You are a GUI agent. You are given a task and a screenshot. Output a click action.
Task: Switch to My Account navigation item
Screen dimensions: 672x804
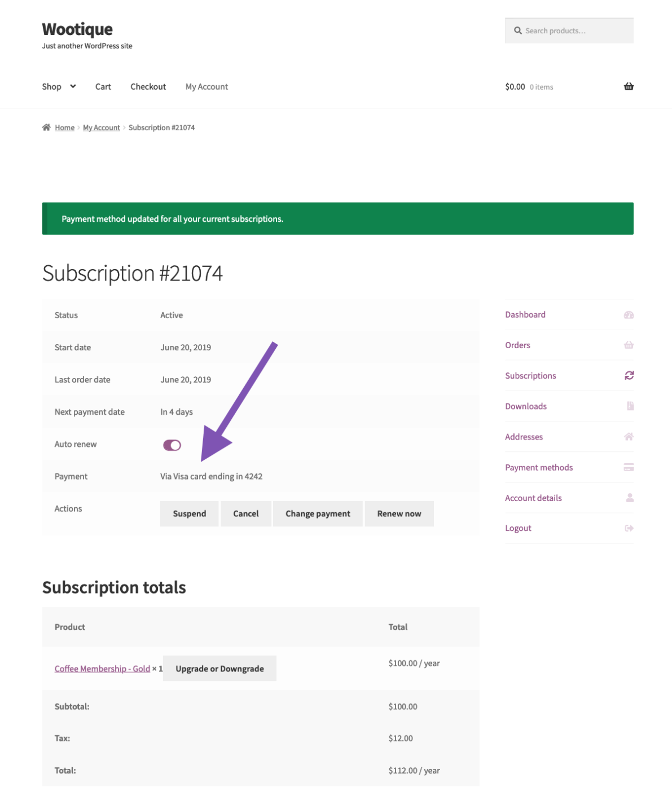coord(207,86)
